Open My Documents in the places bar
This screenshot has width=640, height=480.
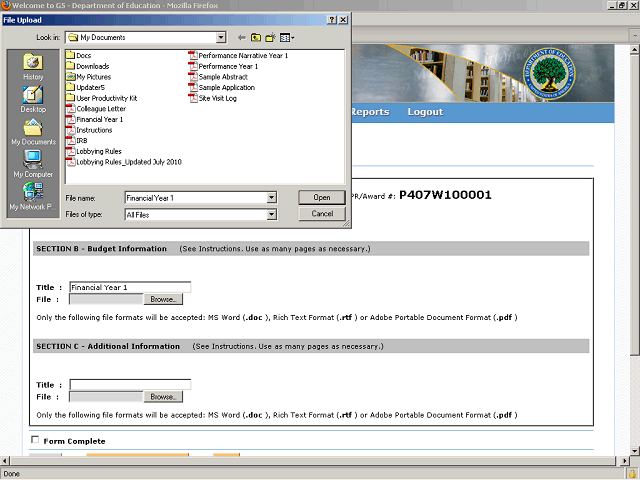[33, 132]
